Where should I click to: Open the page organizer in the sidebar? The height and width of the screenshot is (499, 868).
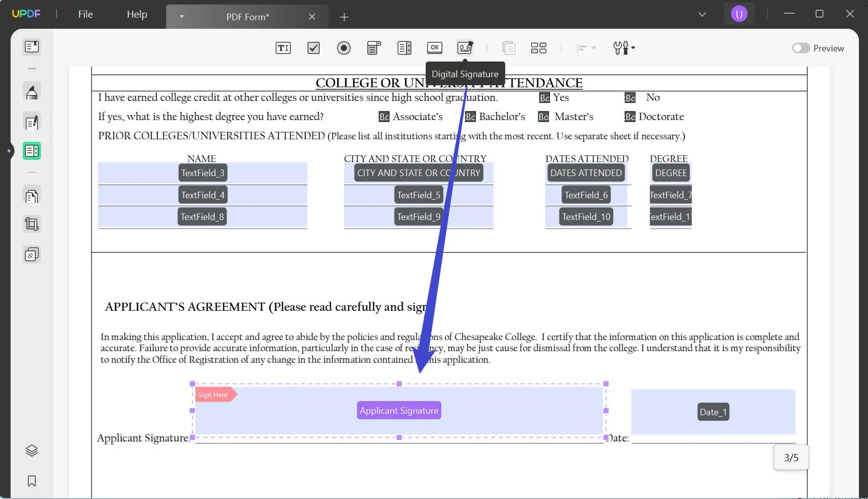point(32,195)
